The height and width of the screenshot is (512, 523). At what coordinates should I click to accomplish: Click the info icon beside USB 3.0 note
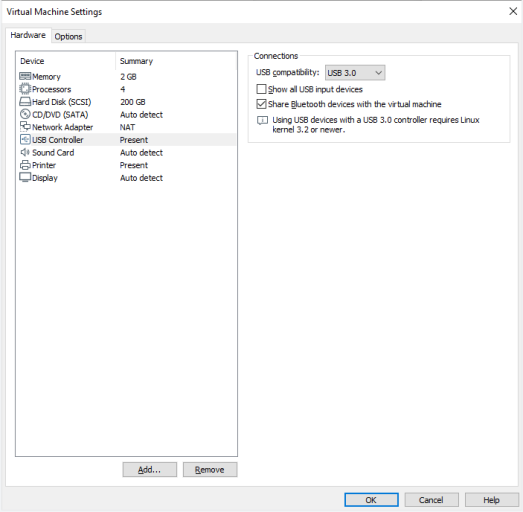263,120
